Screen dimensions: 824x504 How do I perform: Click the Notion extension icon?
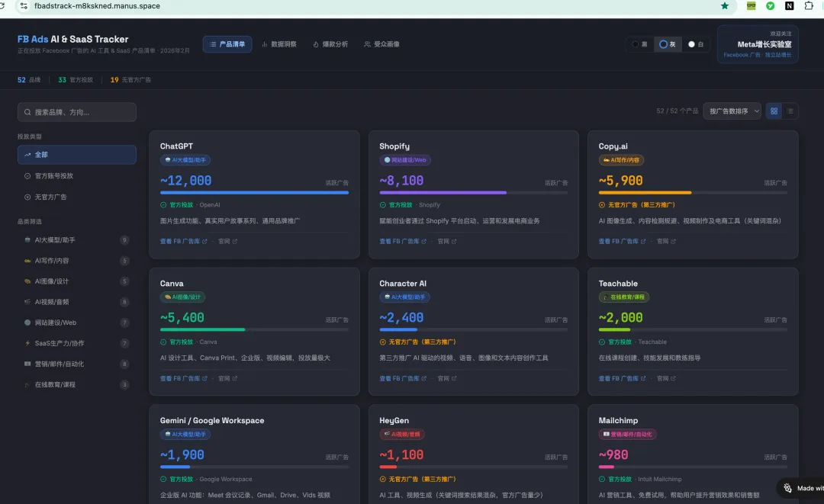click(x=790, y=5)
